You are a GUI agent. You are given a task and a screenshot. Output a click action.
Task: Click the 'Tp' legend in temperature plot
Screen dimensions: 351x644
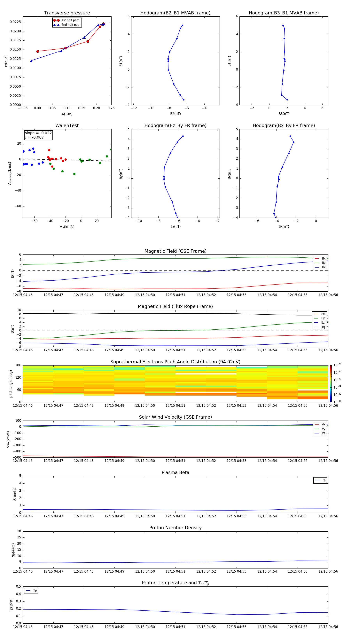[x=31, y=591]
